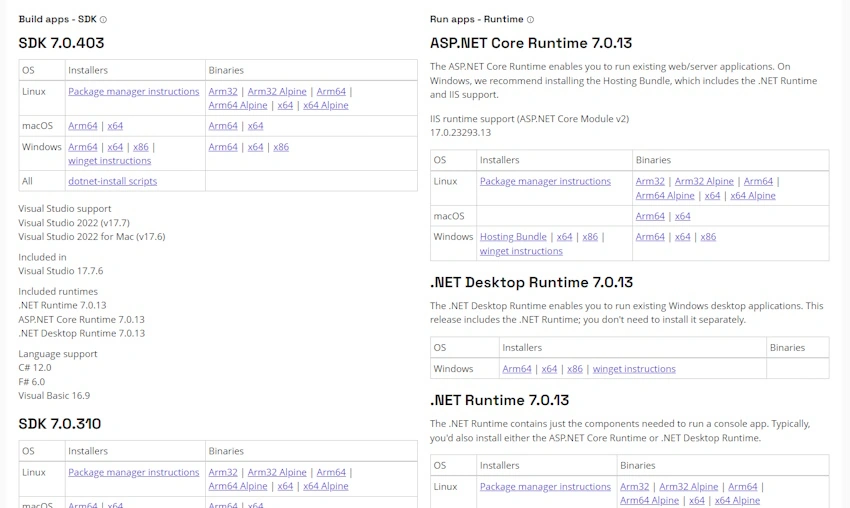
Task: Download ASP.NET Core Runtime Windows x86 binary
Action: tap(708, 237)
